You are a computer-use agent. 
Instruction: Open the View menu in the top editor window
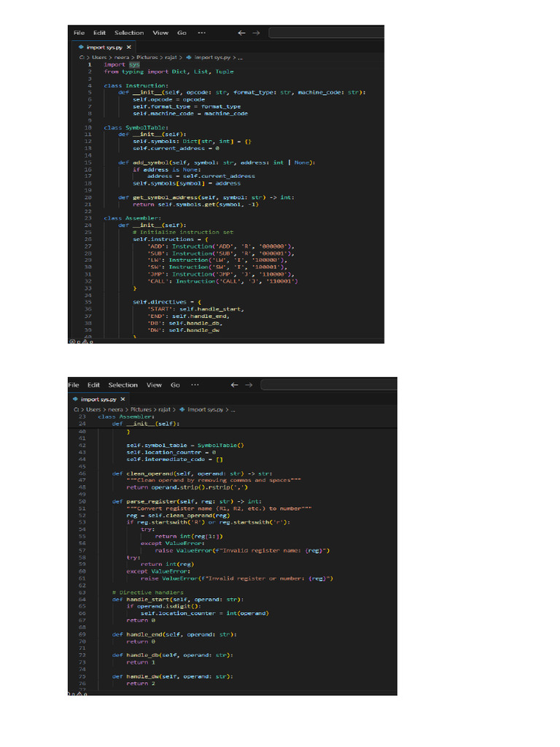(x=160, y=33)
